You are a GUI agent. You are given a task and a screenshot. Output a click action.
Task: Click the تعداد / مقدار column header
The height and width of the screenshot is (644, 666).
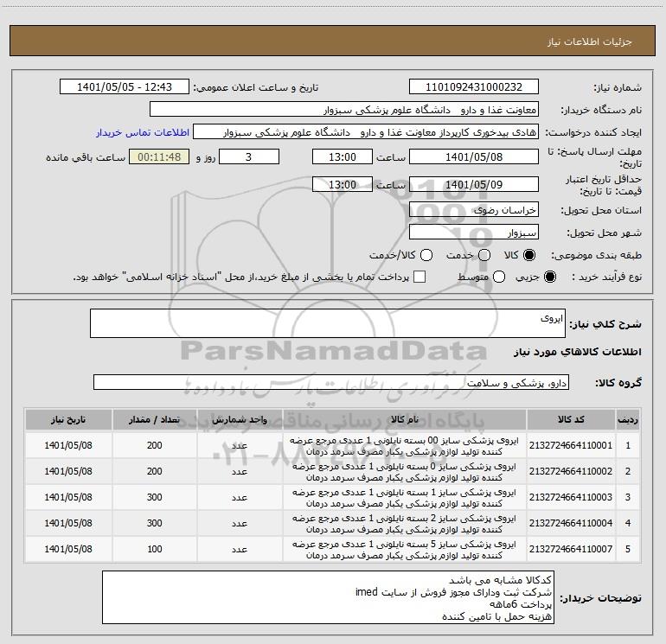[154, 420]
